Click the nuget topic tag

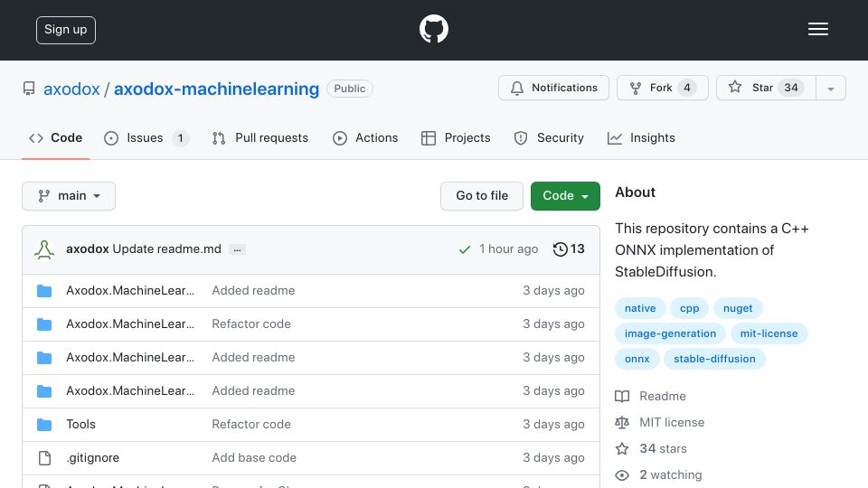point(738,308)
